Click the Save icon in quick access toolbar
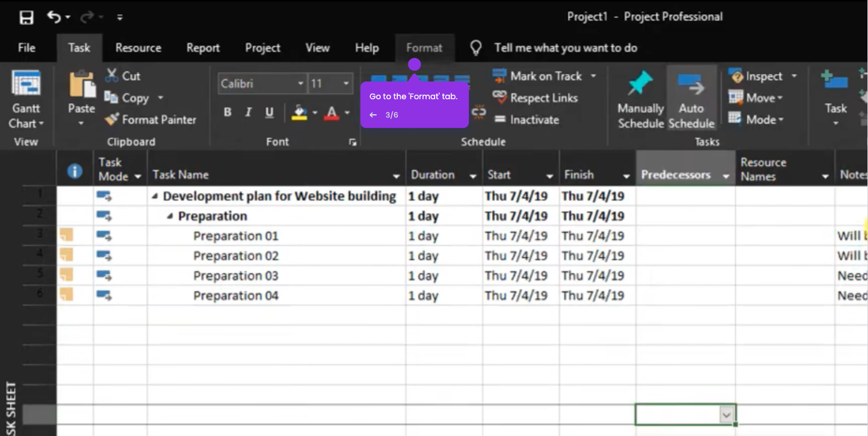Viewport: 868px width, 436px height. click(x=26, y=18)
